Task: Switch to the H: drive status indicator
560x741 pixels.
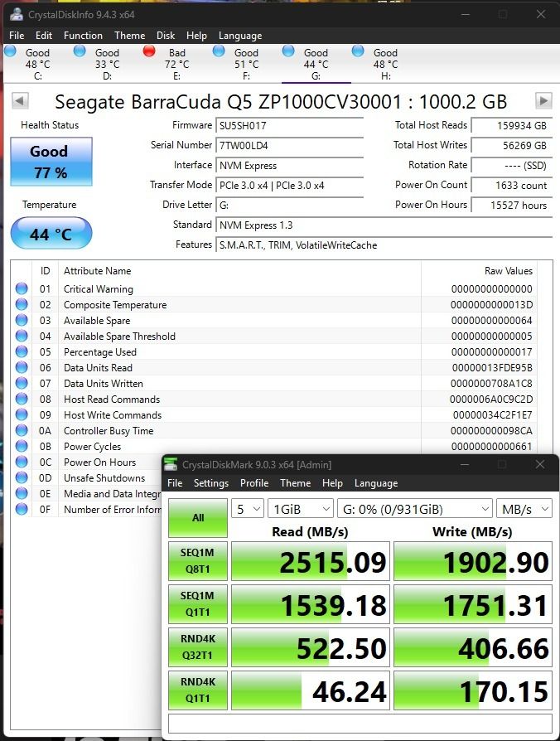Action: click(x=358, y=51)
